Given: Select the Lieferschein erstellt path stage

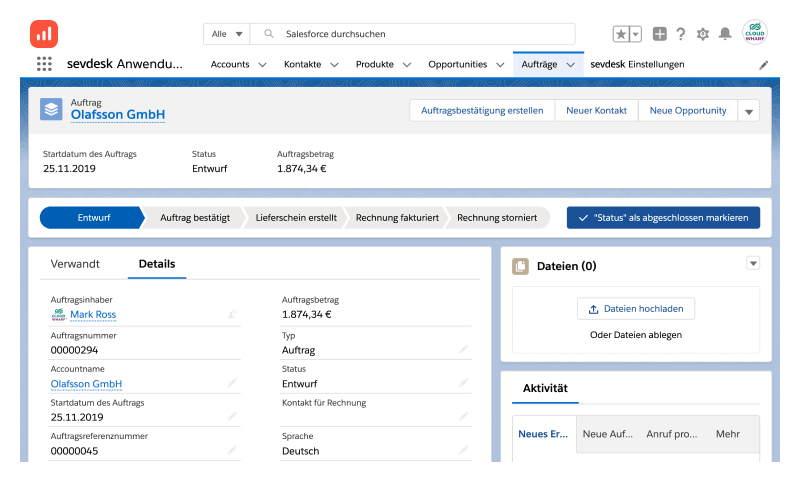Looking at the screenshot, I should pyautogui.click(x=296, y=218).
